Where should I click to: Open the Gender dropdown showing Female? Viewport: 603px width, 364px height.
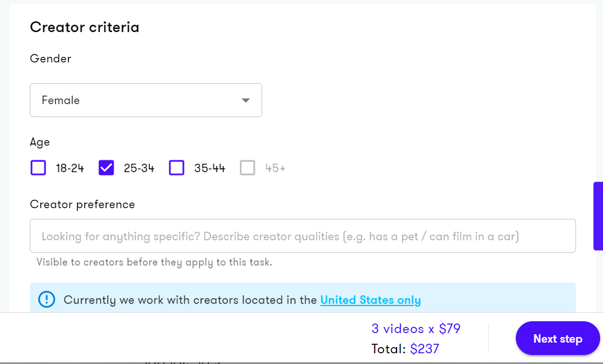click(x=146, y=100)
